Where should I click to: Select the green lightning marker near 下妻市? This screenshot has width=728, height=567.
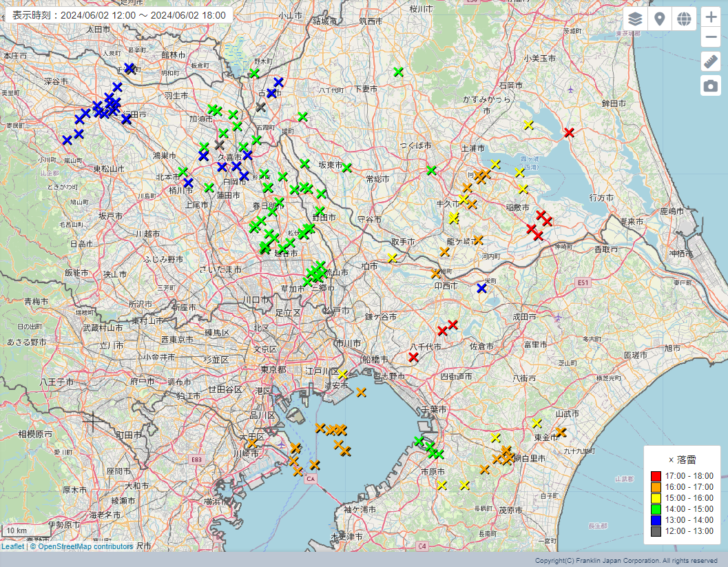(398, 72)
